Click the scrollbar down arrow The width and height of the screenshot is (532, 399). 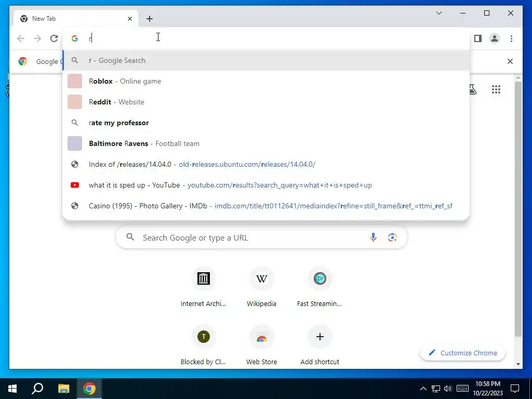(518, 364)
